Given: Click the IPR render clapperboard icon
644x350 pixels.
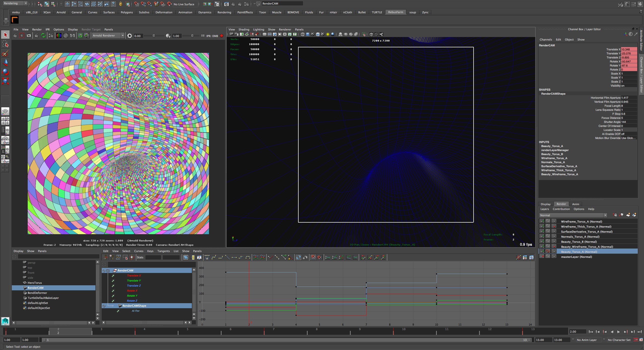Looking at the screenshot, I should coord(36,36).
